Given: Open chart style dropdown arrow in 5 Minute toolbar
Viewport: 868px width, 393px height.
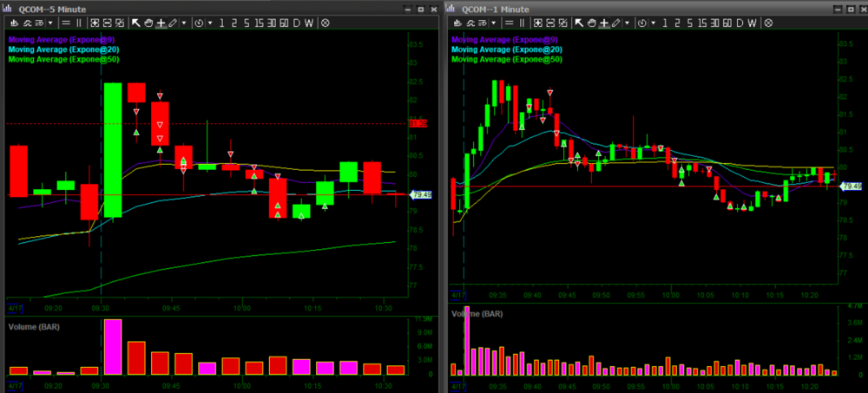Looking at the screenshot, I should click(x=49, y=23).
